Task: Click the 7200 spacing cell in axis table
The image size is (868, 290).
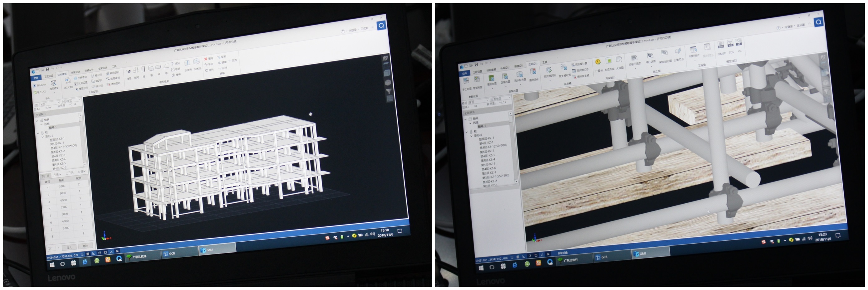Action: (64, 207)
